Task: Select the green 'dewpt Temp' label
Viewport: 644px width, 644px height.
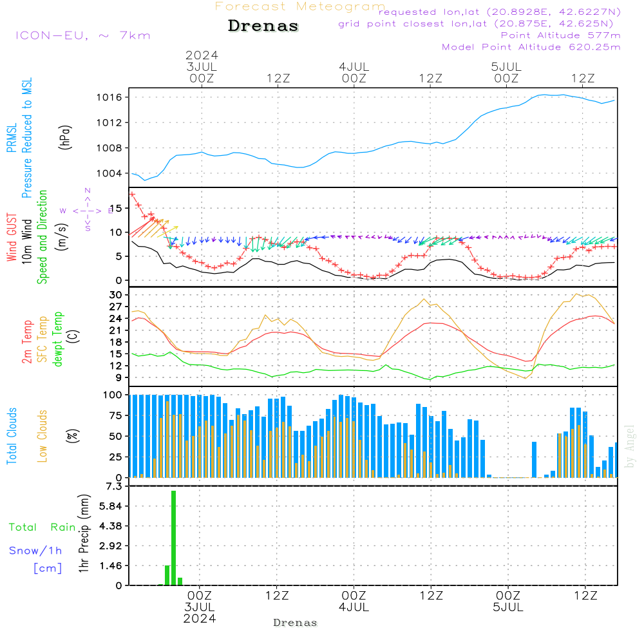Action: pos(57,339)
